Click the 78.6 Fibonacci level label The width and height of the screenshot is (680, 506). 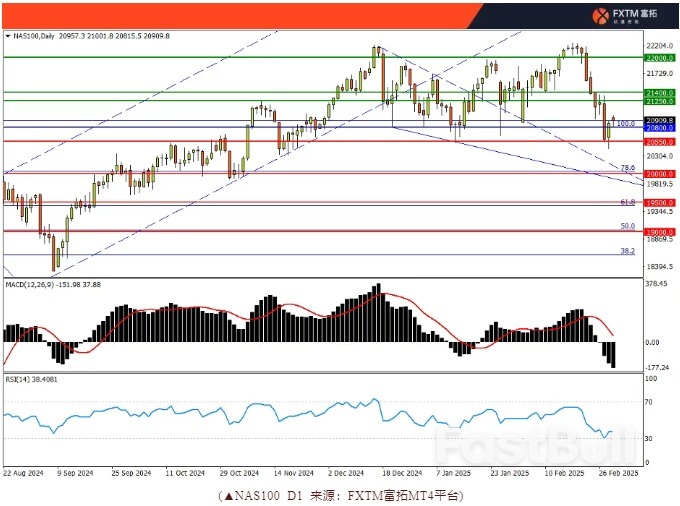click(x=628, y=168)
